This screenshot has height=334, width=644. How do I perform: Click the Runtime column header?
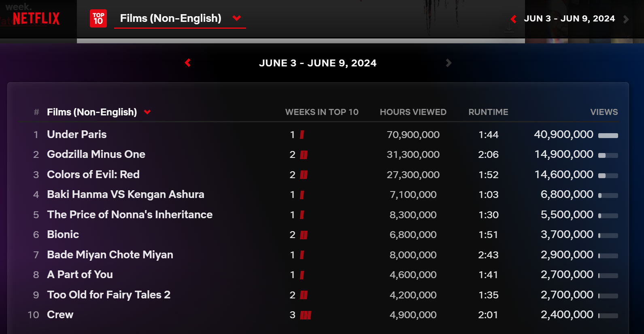pyautogui.click(x=488, y=112)
